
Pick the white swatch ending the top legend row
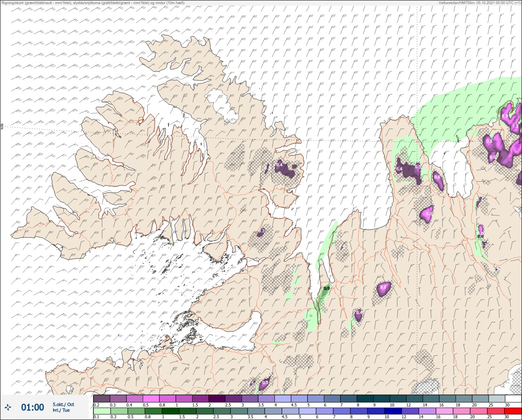point(513,398)
